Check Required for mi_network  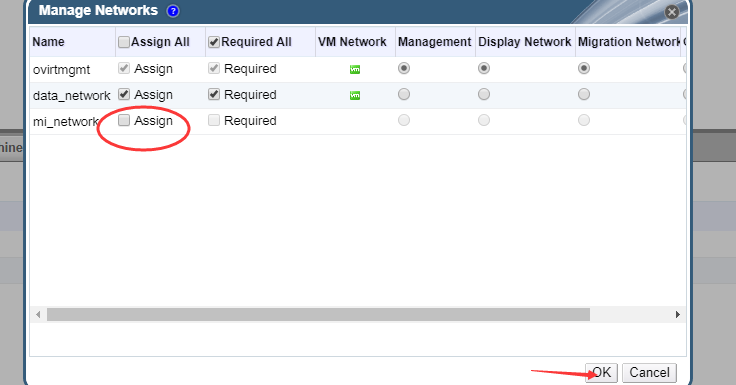[214, 120]
